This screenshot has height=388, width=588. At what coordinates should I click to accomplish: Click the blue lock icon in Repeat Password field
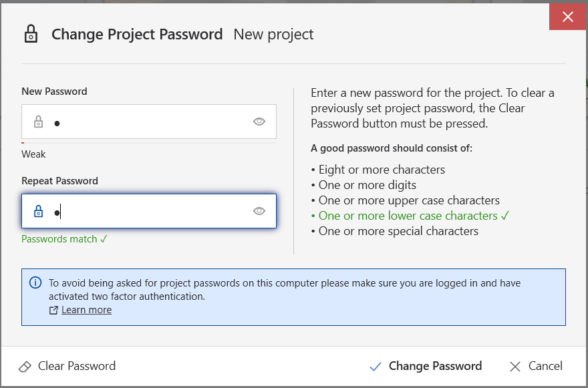pyautogui.click(x=38, y=211)
